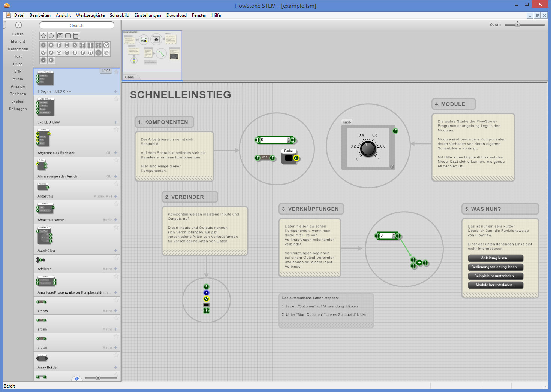551x392 pixels.
Task: Filter by Memory connector M icon
Action: pyautogui.click(x=51, y=60)
